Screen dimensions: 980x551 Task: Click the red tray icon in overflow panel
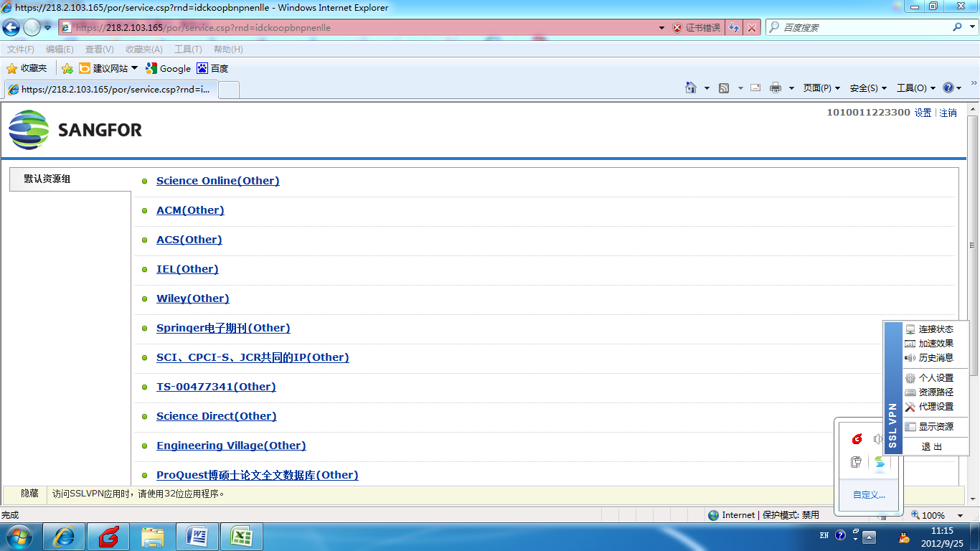(857, 439)
